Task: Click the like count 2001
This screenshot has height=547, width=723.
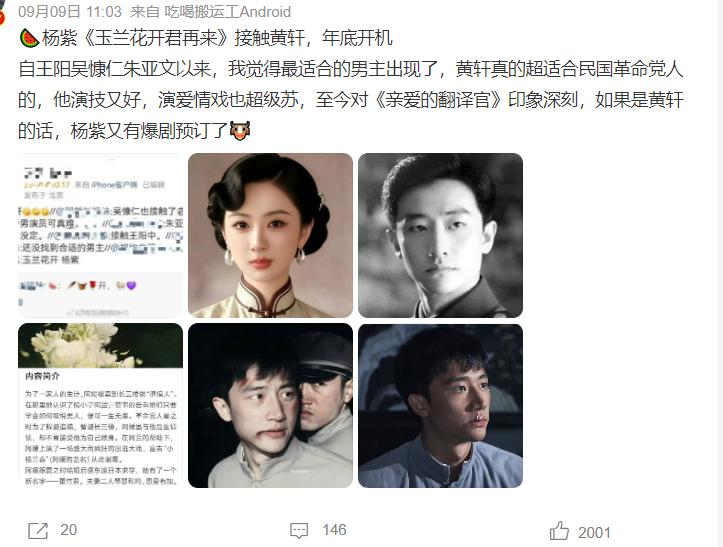Action: (594, 533)
